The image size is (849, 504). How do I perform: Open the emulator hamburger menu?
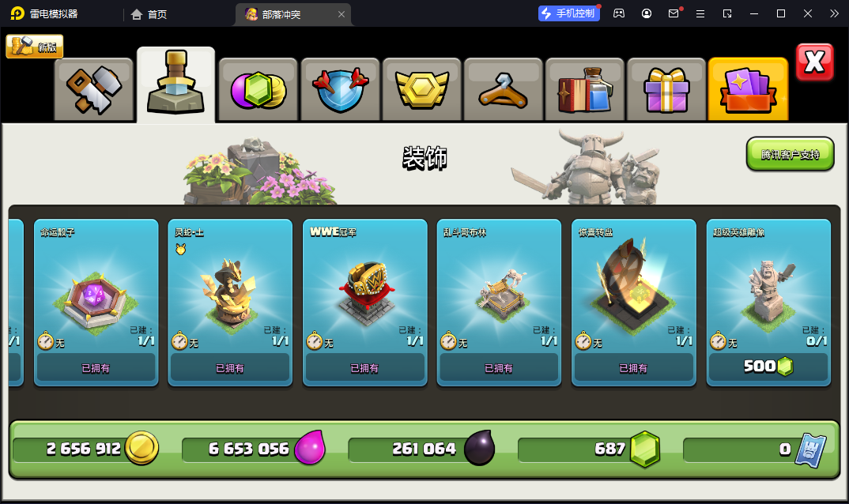700,13
